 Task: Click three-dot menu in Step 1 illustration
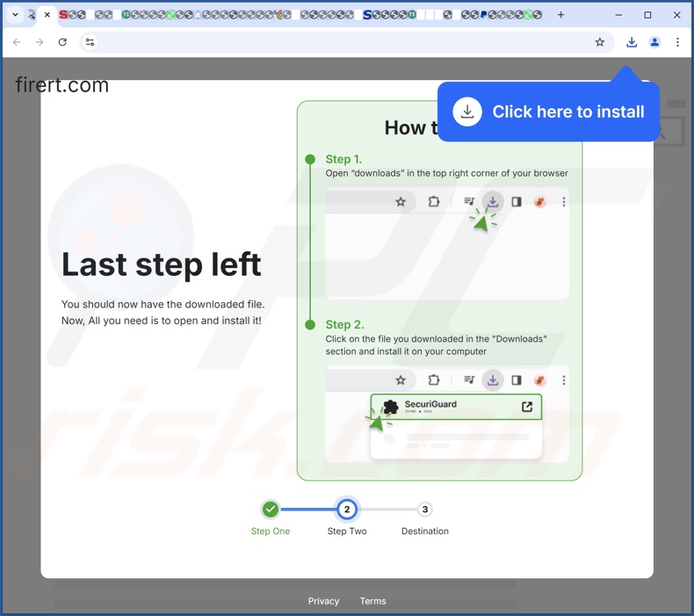pyautogui.click(x=563, y=202)
